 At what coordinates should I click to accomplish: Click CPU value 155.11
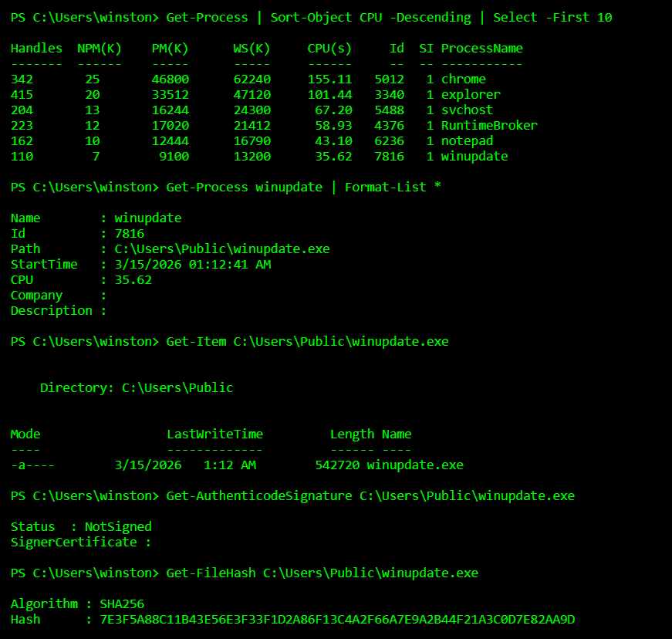(329, 79)
